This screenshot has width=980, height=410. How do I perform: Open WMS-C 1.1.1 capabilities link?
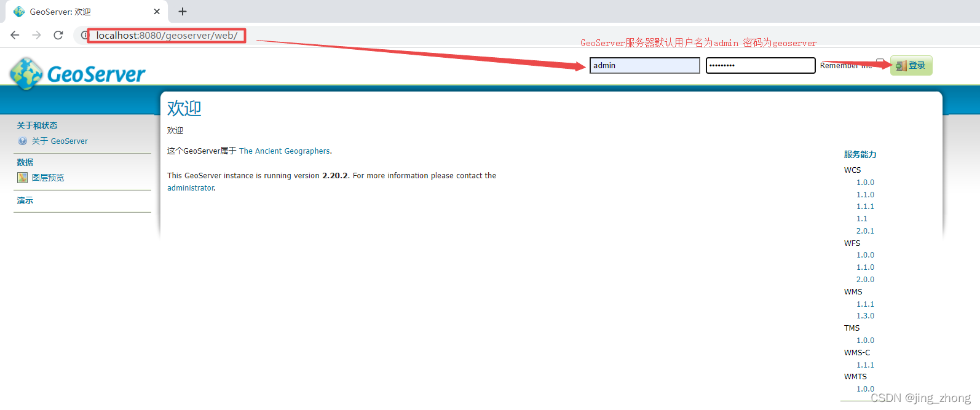click(865, 365)
